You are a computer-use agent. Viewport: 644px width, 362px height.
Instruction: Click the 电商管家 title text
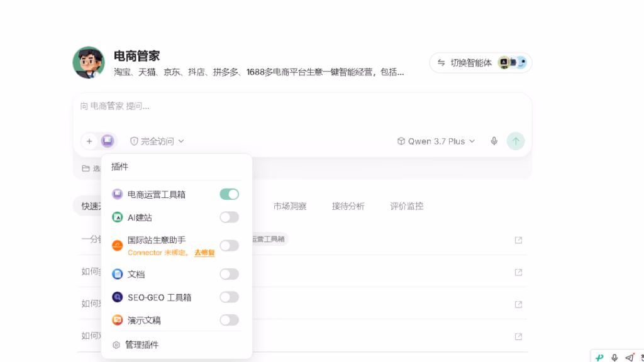(x=136, y=56)
